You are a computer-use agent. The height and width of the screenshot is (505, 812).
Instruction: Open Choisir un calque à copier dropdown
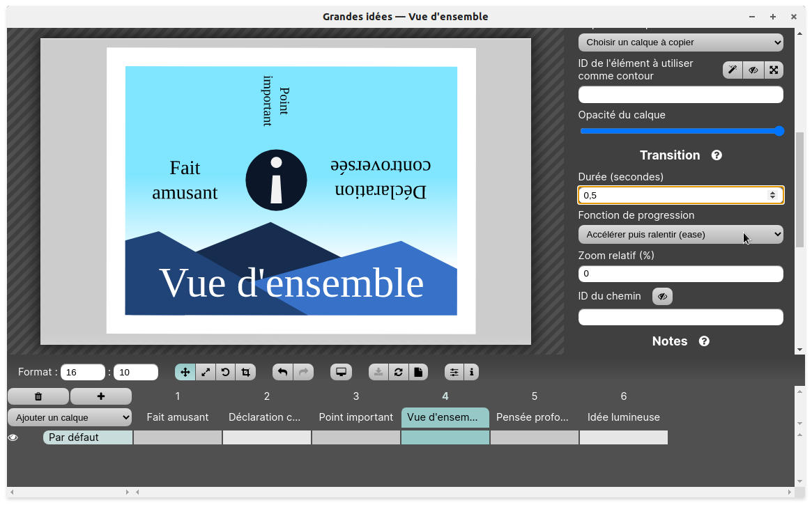(x=680, y=42)
